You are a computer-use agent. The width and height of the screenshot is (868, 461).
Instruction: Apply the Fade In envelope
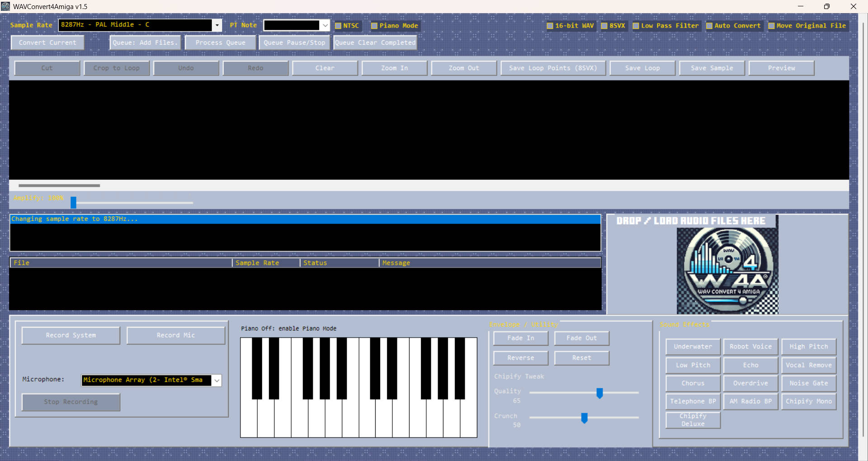coord(521,338)
